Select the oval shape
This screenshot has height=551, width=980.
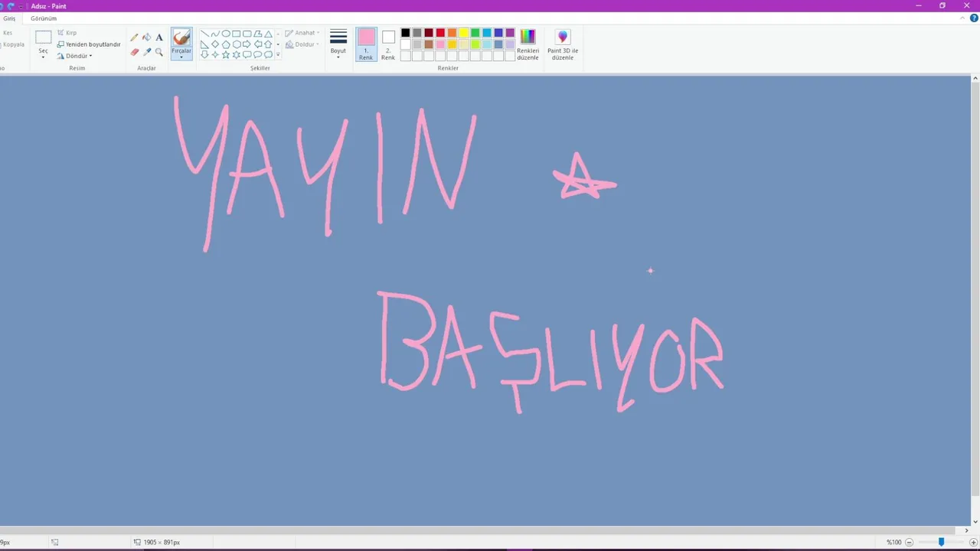click(x=226, y=34)
